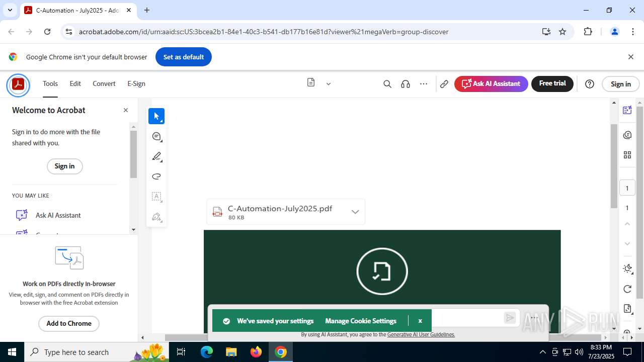Click Sign in at top right
Viewport: 644px width, 362px height.
click(620, 84)
